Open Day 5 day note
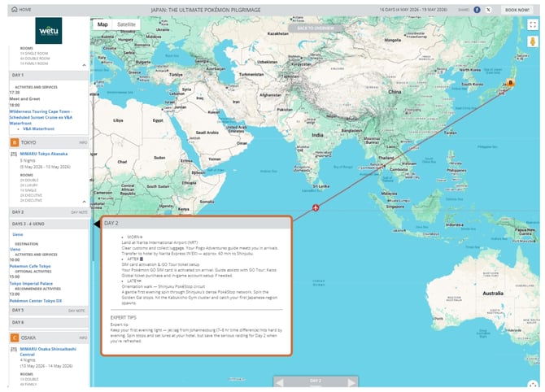Screen dimensions: 545x392 click(x=76, y=311)
